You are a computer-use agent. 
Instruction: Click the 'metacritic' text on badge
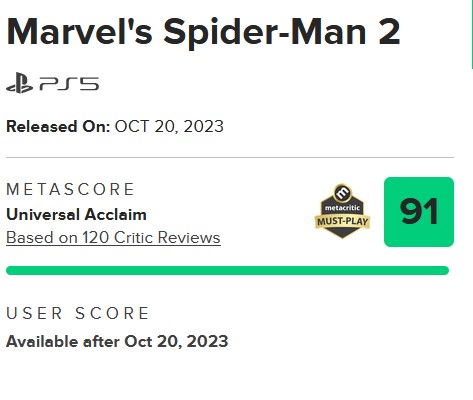pos(342,208)
